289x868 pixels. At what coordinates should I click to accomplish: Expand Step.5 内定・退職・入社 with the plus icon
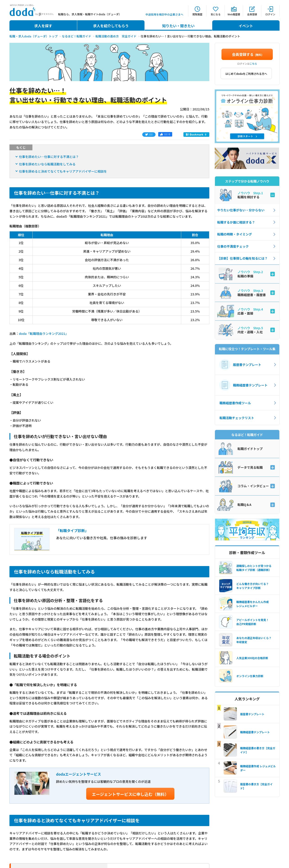click(x=273, y=330)
